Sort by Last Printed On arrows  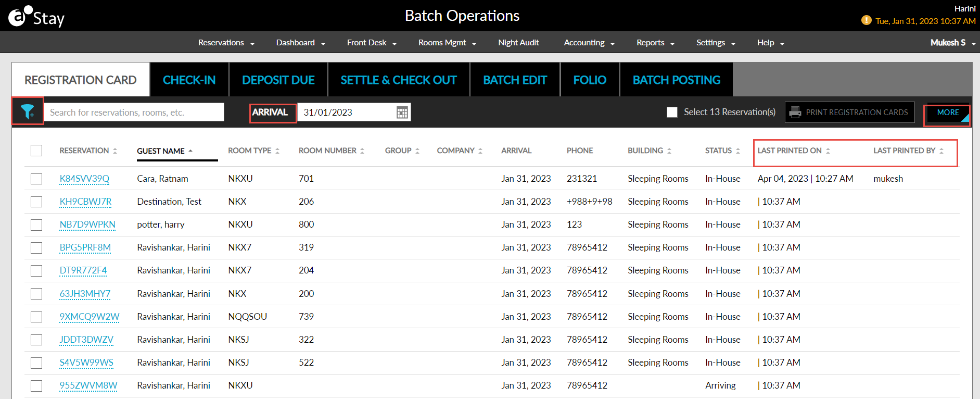(x=828, y=151)
